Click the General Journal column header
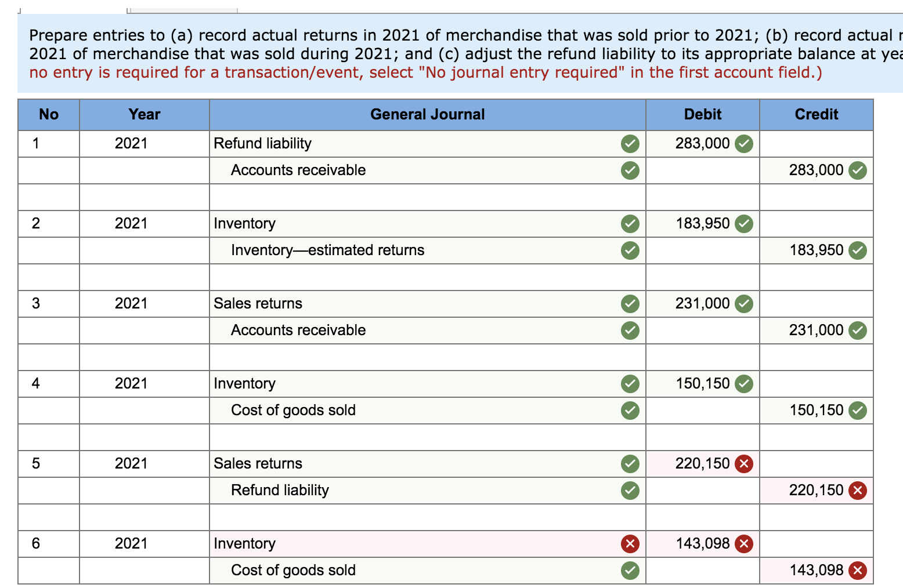Screen dimensions: 903x588 pyautogui.click(x=427, y=114)
